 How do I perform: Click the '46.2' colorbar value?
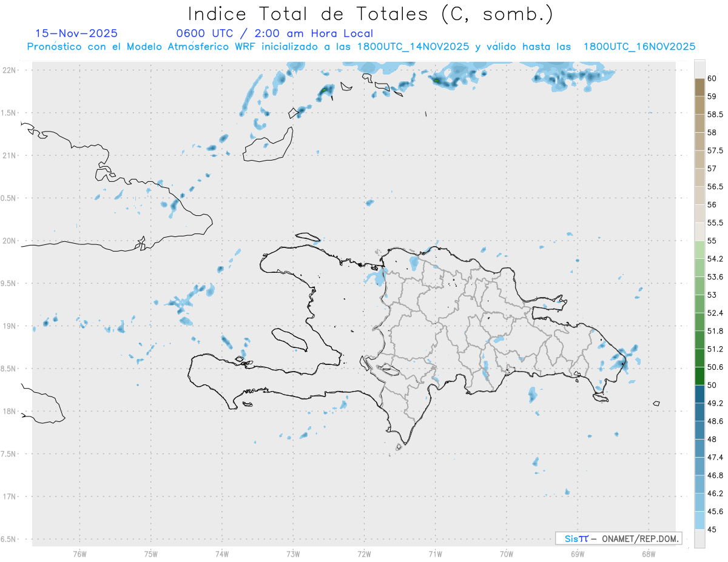point(715,493)
